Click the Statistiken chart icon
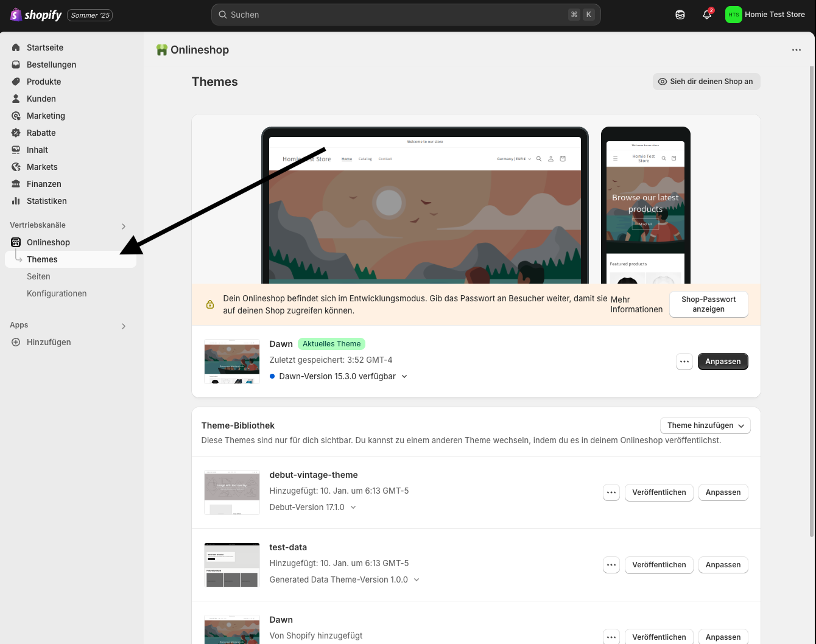 click(x=15, y=201)
